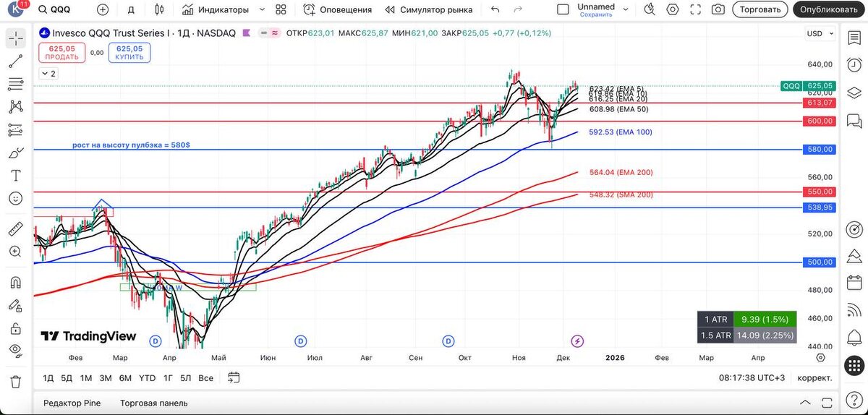
Task: Click the purple earnings lightning marker
Action: (577, 341)
